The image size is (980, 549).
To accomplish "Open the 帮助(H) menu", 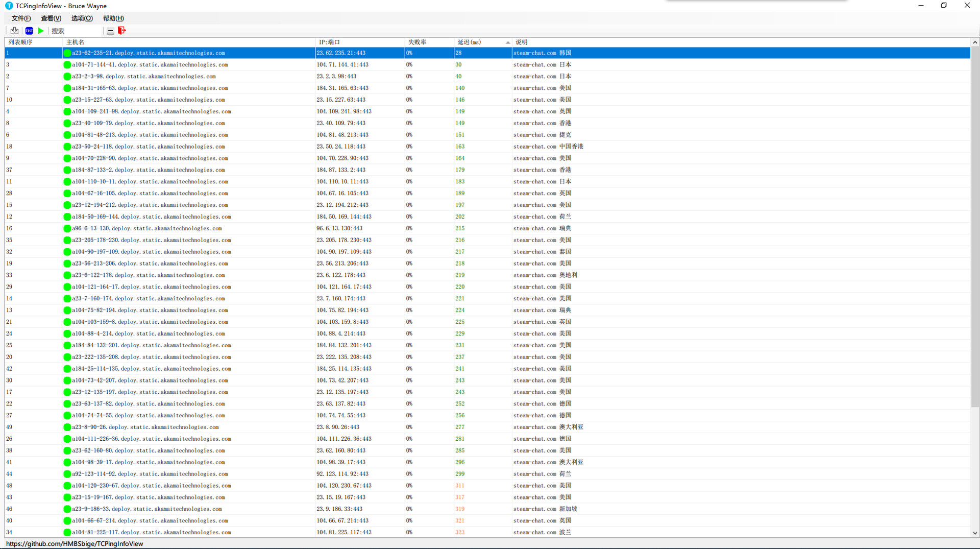I will [x=113, y=18].
